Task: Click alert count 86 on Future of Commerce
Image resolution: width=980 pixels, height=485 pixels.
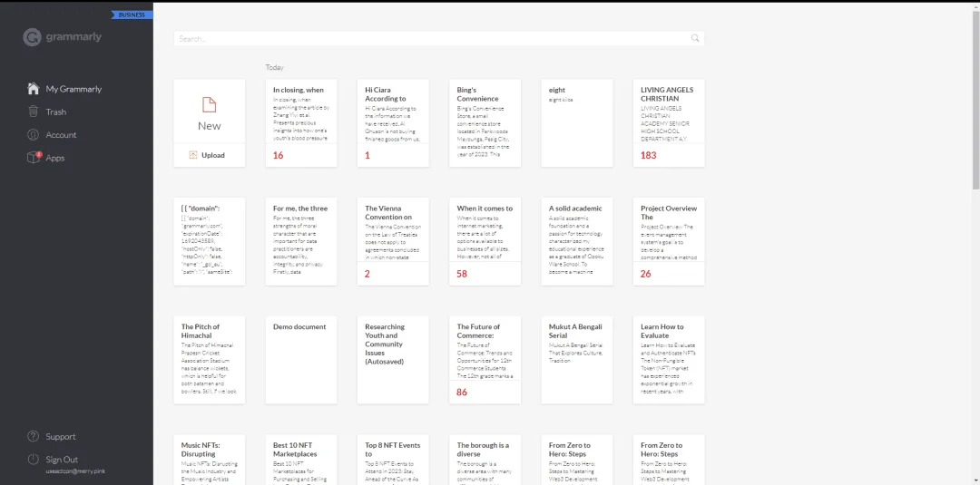Action: tap(462, 393)
